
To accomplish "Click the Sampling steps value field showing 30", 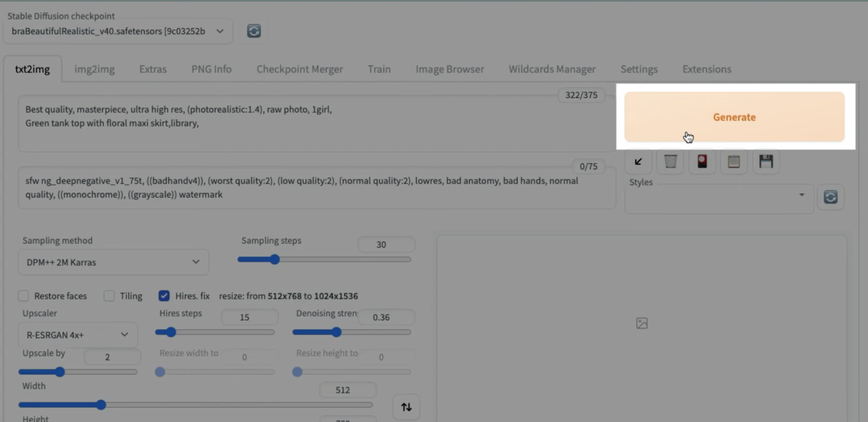I will point(386,244).
